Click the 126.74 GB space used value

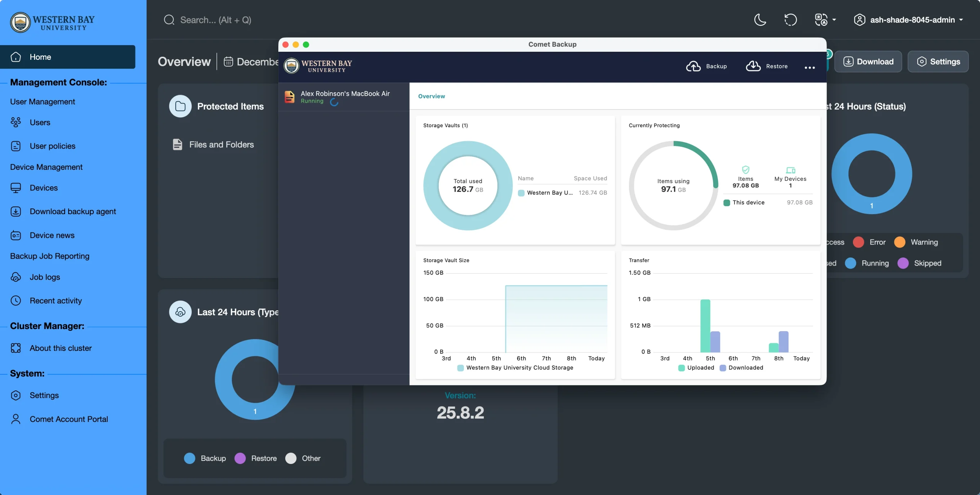coord(593,193)
